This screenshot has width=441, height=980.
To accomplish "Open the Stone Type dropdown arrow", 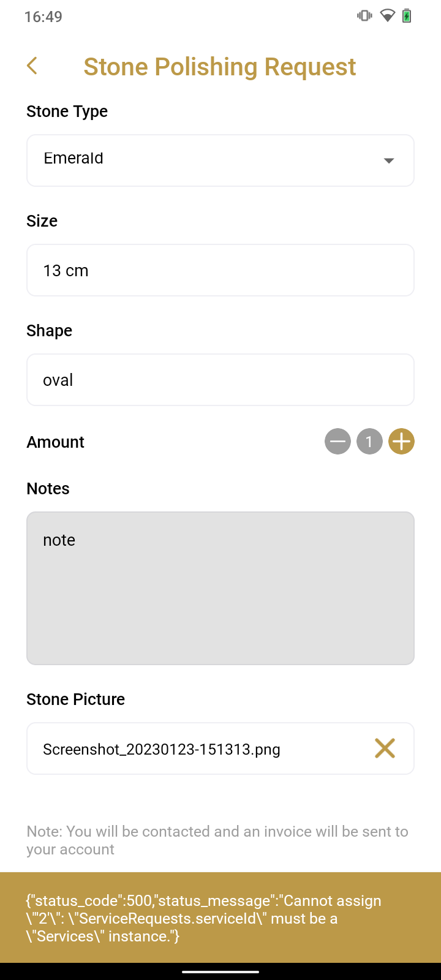I will pyautogui.click(x=388, y=160).
